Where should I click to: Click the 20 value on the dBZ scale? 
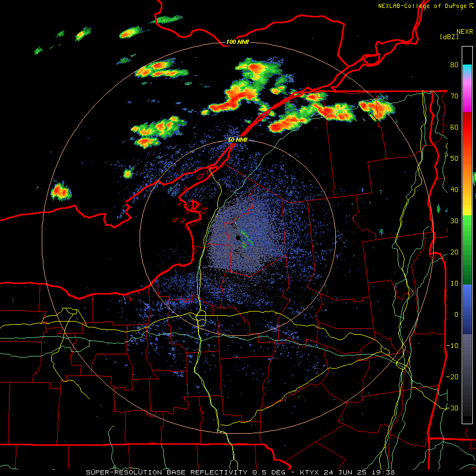(454, 252)
